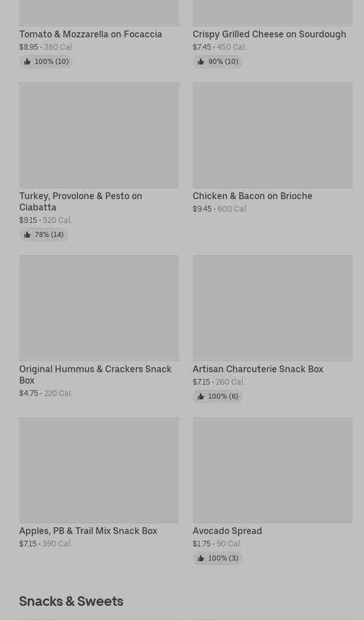Click thumbs-up icon under Avocado Spread

(x=201, y=558)
